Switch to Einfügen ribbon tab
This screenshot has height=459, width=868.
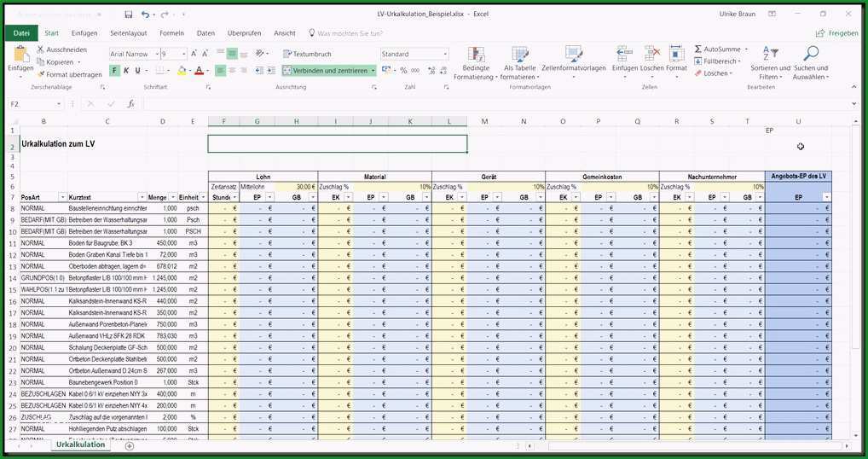coord(84,33)
